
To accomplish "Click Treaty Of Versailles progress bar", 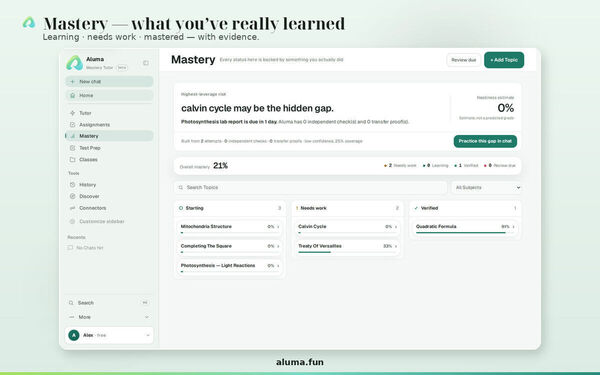I will pyautogui.click(x=347, y=252).
